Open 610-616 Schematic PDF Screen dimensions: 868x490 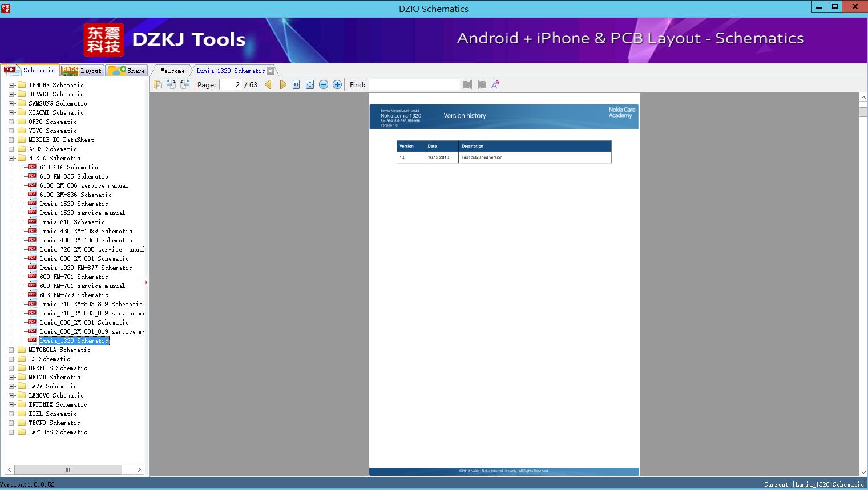point(68,167)
